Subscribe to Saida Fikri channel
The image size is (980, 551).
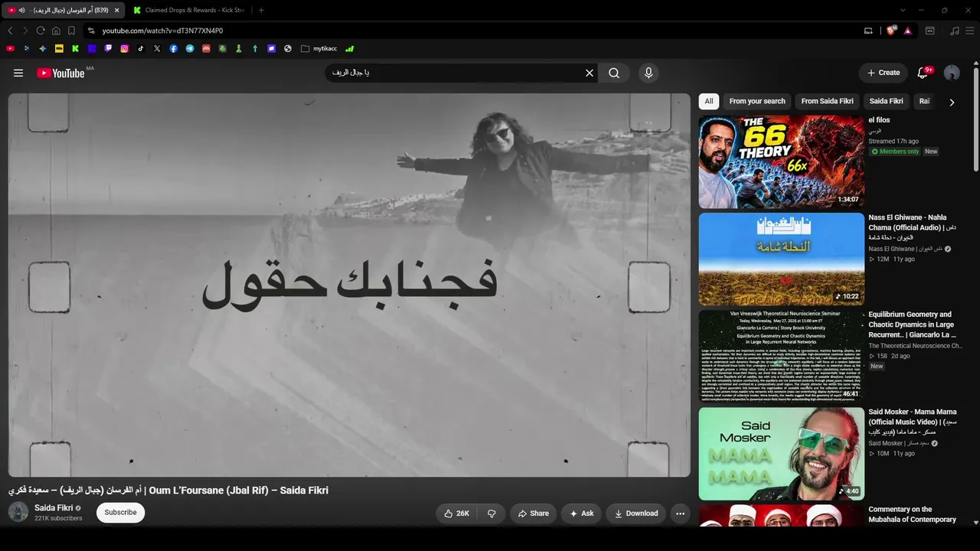(x=120, y=513)
